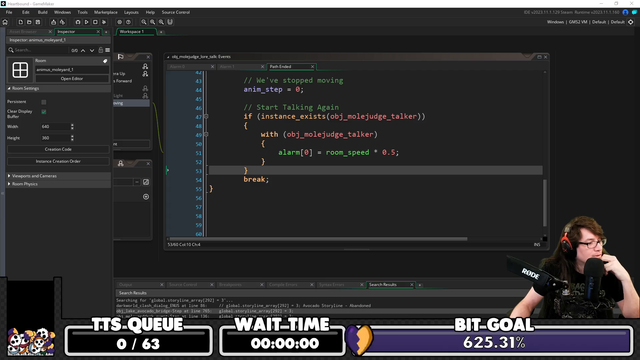Collapse the Room Settings section

(9, 88)
